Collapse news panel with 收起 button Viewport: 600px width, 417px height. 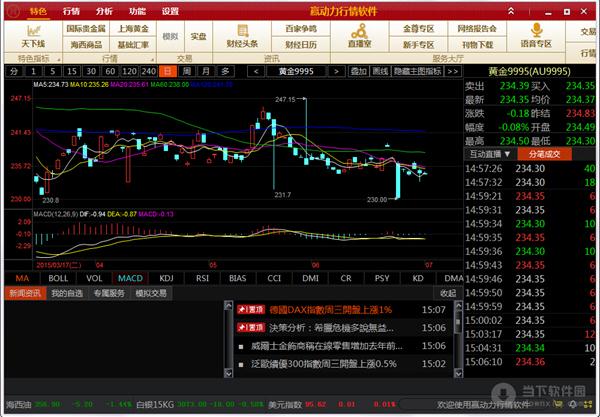click(448, 293)
